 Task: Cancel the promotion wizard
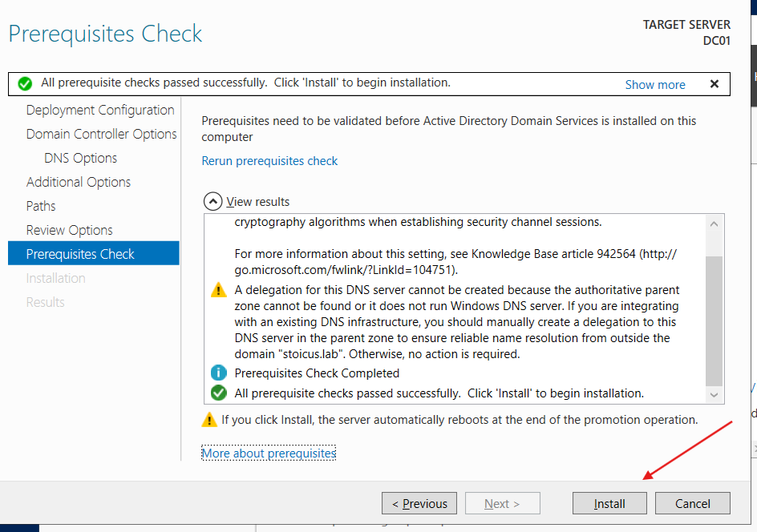coord(692,503)
